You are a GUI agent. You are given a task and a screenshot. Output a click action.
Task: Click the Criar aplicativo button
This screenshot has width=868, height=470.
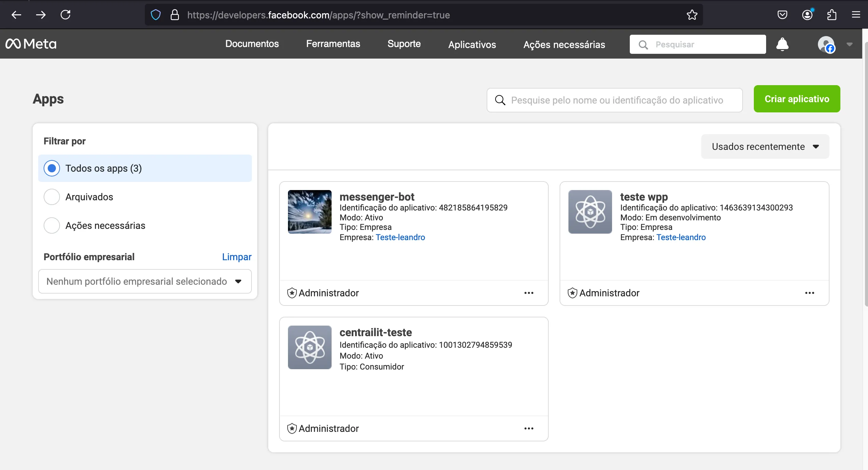tap(797, 99)
